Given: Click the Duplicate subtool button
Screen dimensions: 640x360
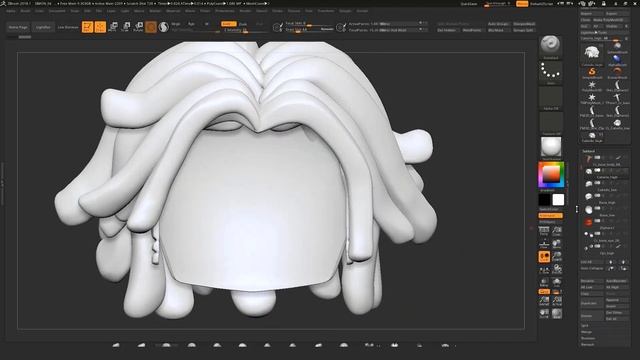Looking at the screenshot, I should (x=591, y=303).
